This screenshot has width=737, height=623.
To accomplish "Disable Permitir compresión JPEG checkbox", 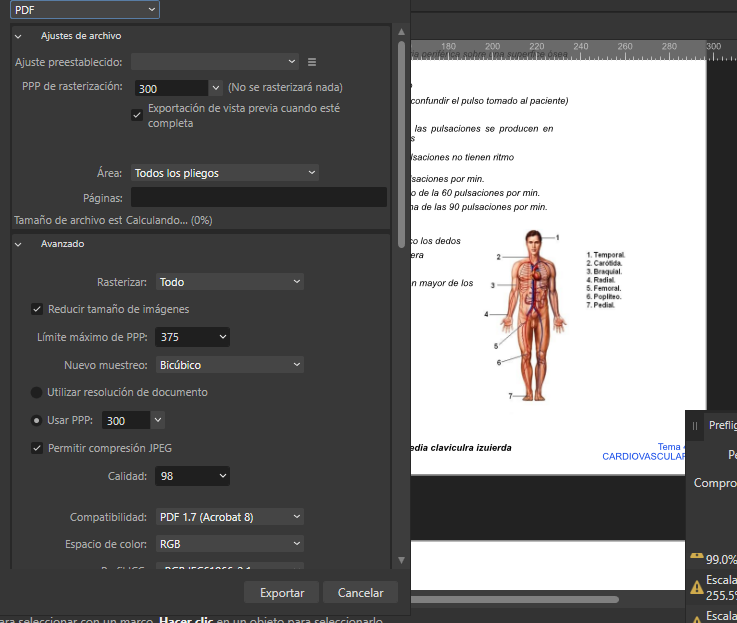I will 37,447.
